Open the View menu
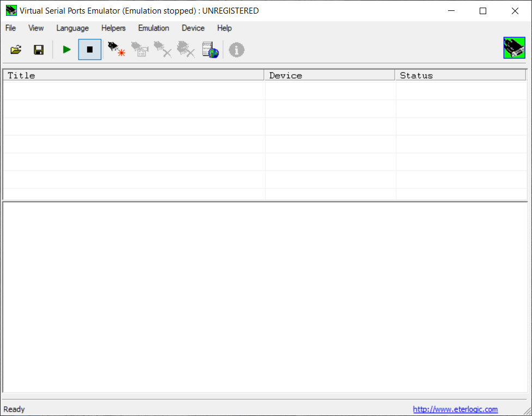 click(x=36, y=28)
